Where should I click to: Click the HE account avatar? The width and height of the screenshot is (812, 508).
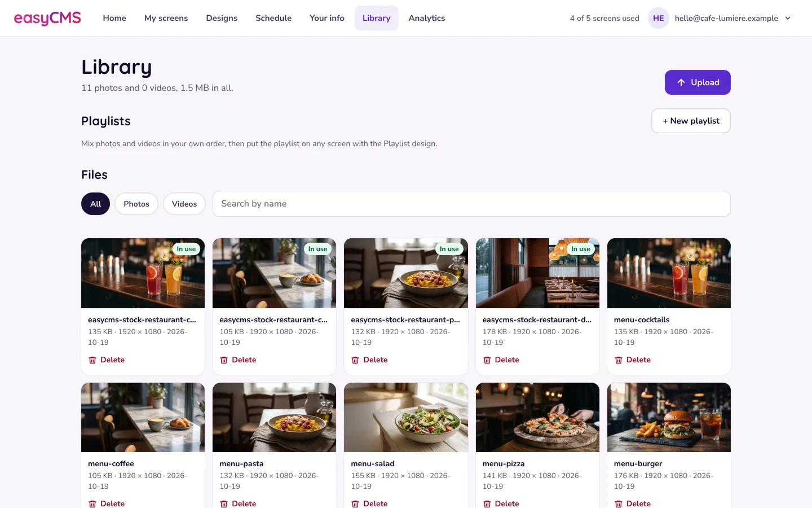[x=658, y=18]
